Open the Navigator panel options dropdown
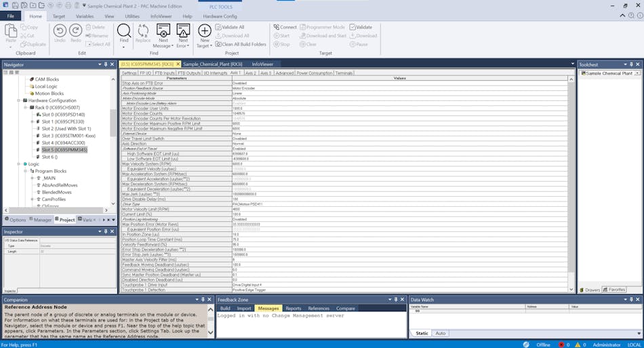The width and height of the screenshot is (644, 348). click(x=99, y=64)
